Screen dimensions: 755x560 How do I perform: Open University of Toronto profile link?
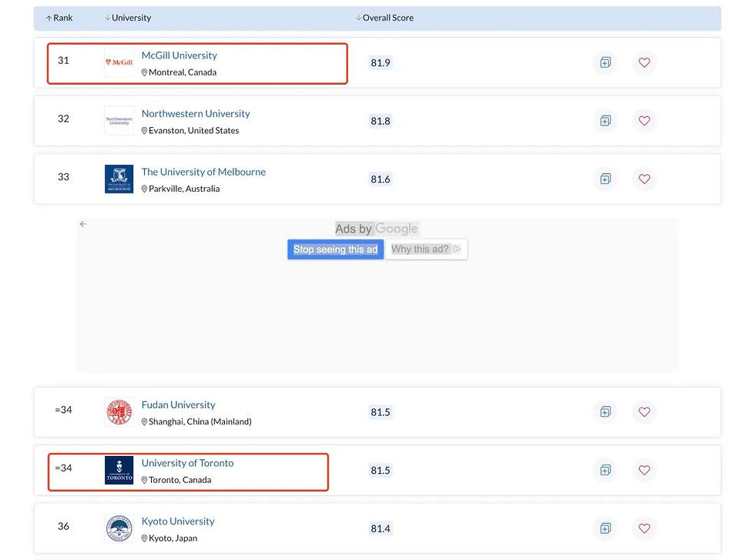point(187,463)
